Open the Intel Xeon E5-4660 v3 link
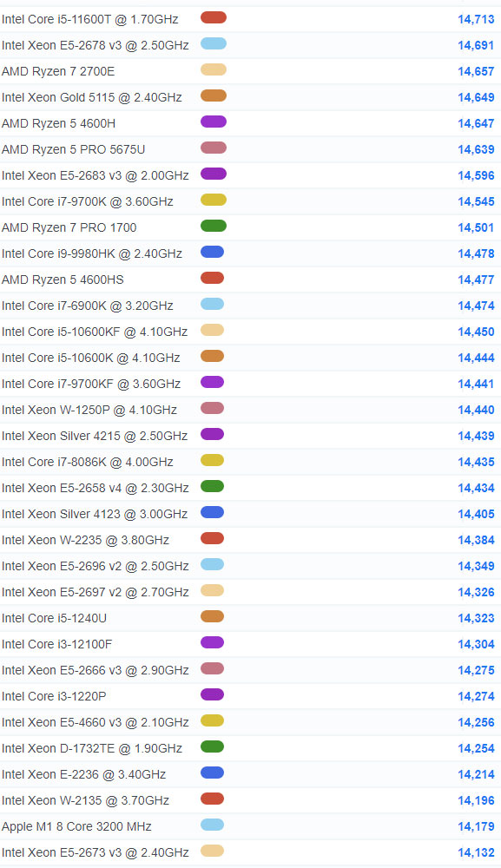 [x=96, y=722]
